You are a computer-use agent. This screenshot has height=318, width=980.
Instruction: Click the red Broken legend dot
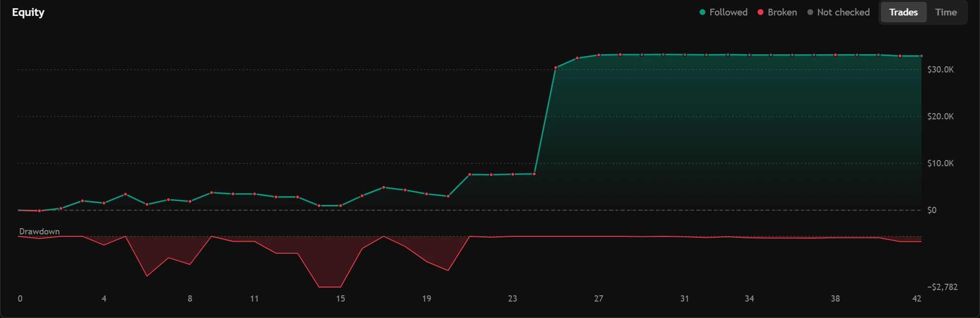(761, 12)
